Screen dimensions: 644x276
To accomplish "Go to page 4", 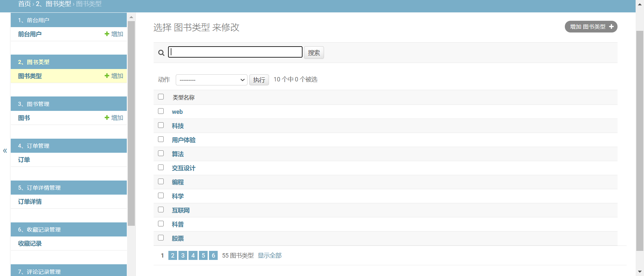I will (x=193, y=256).
